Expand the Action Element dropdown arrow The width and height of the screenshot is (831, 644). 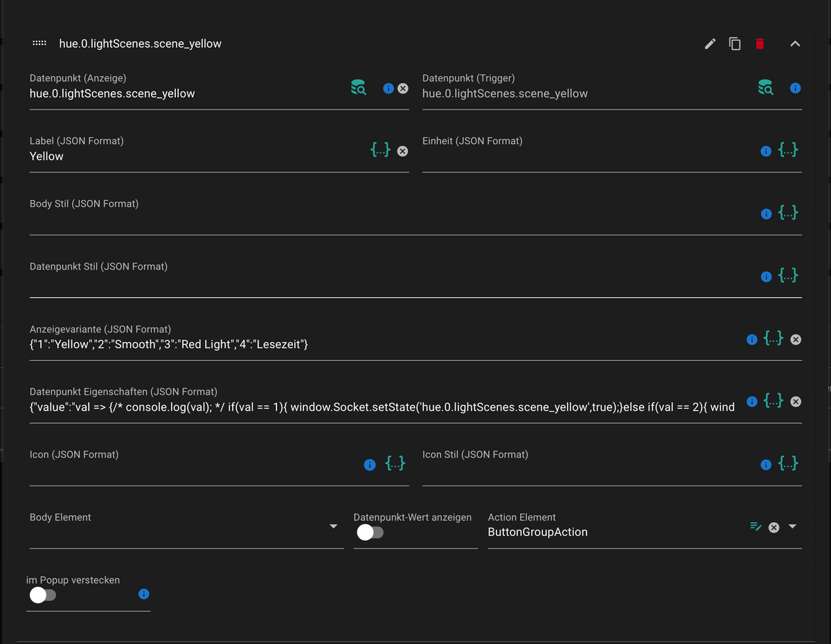click(793, 527)
